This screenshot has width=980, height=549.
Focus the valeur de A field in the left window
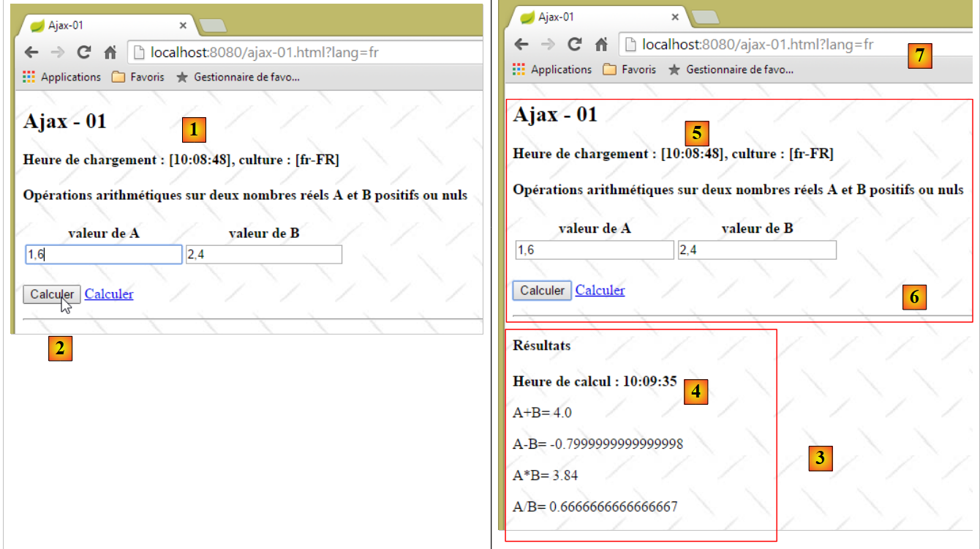point(103,254)
